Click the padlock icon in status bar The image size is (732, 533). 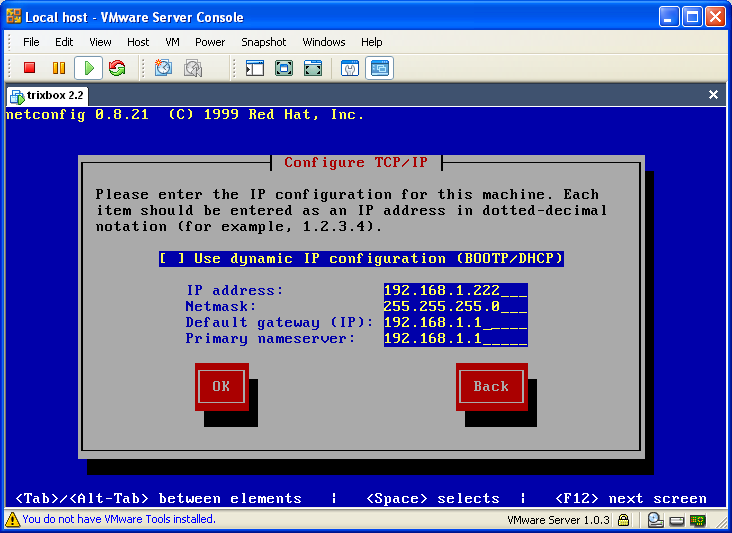click(624, 519)
